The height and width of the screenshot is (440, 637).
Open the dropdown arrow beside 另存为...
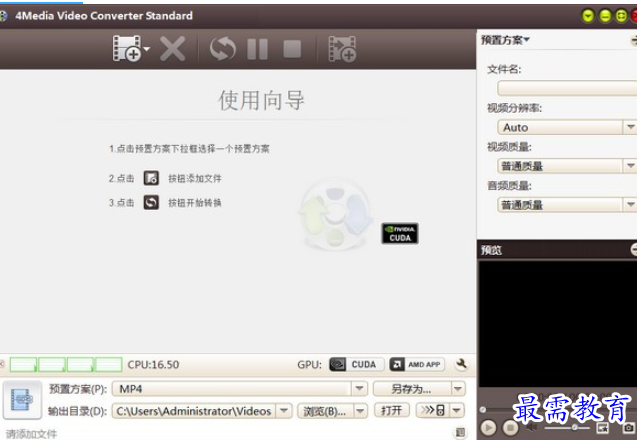click(458, 389)
